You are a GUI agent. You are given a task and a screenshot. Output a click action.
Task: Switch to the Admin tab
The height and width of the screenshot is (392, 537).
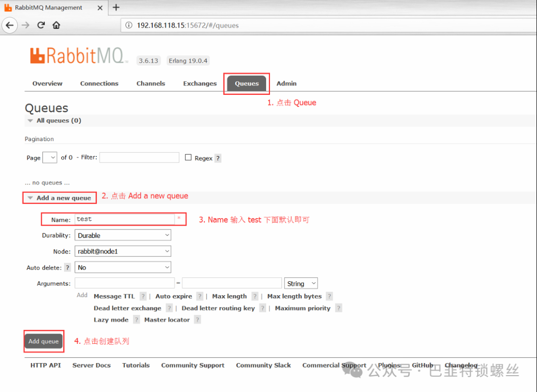[287, 83]
